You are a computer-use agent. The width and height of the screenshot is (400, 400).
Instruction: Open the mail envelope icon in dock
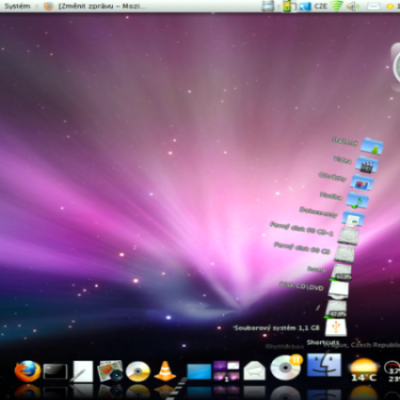click(254, 371)
